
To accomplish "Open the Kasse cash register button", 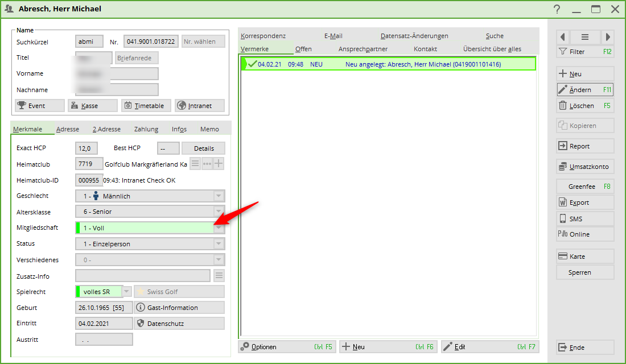I will click(93, 106).
